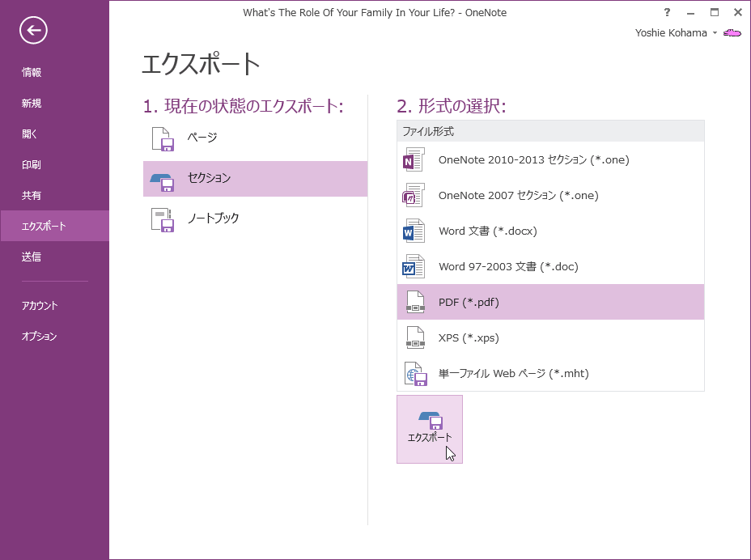This screenshot has width=751, height=560.
Task: Click the Section export icon
Action: click(x=163, y=182)
